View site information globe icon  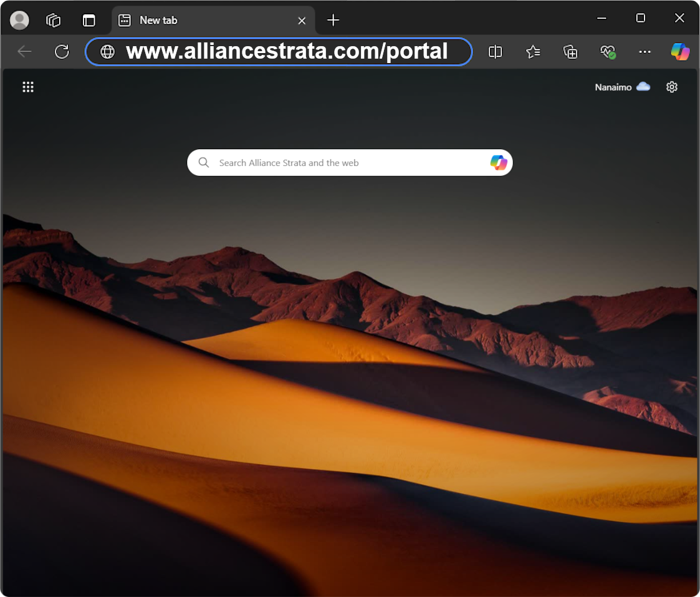108,52
